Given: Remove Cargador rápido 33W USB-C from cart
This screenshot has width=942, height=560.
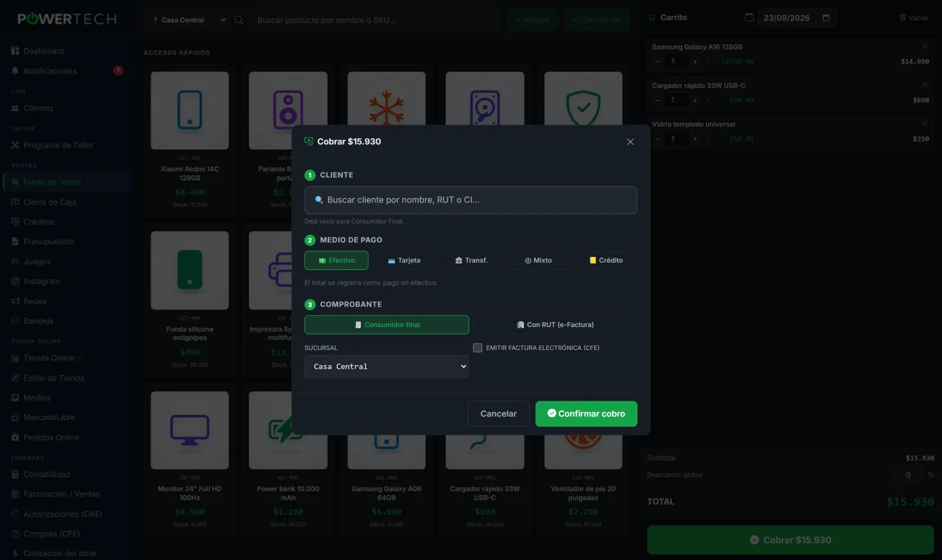Looking at the screenshot, I should coord(925,85).
